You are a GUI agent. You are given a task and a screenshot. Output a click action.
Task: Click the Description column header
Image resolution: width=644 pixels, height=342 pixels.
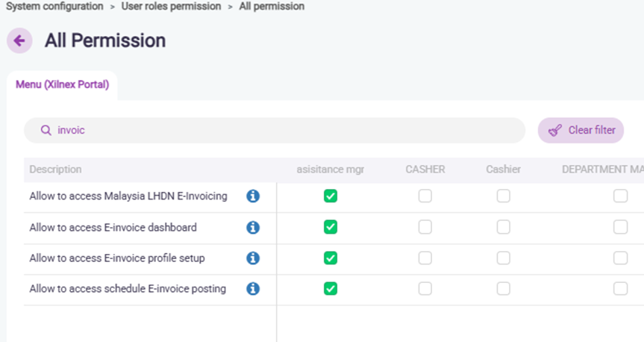click(x=56, y=170)
